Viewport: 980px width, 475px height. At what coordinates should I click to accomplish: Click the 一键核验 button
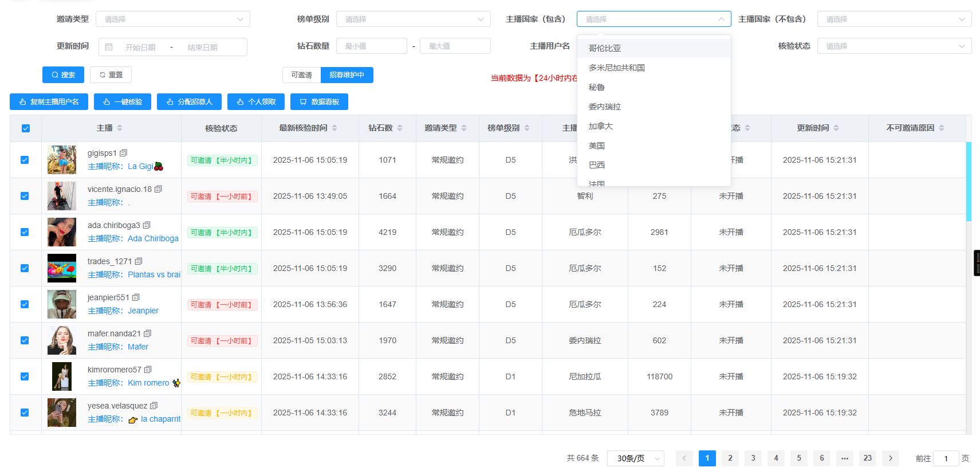tap(122, 101)
